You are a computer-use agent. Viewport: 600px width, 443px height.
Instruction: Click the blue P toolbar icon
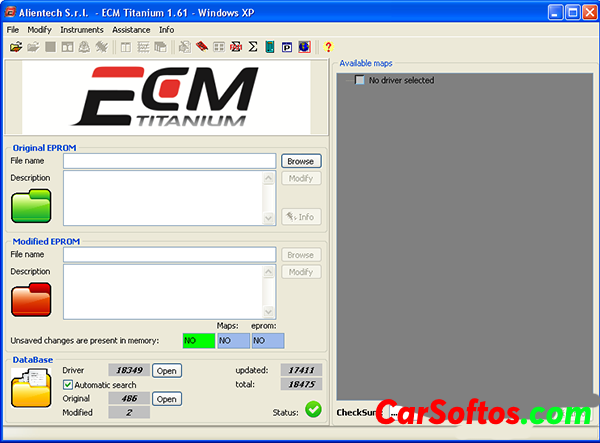point(287,47)
